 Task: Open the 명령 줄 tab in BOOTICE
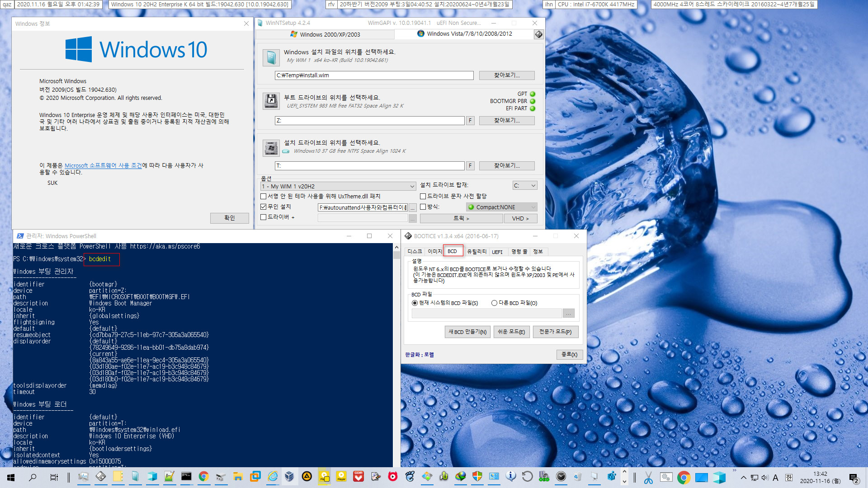click(x=519, y=251)
